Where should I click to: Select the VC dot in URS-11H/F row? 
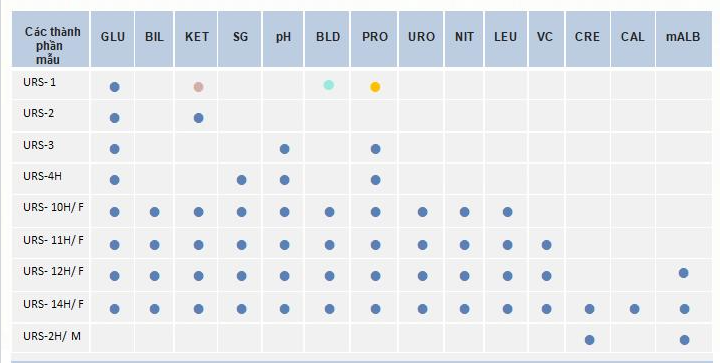pyautogui.click(x=546, y=245)
